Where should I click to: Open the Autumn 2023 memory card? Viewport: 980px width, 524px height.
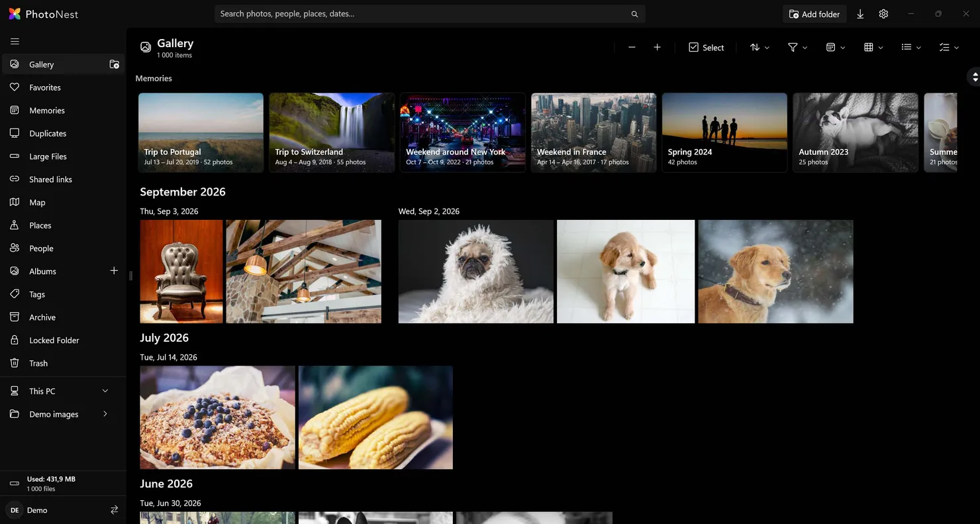pyautogui.click(x=856, y=132)
